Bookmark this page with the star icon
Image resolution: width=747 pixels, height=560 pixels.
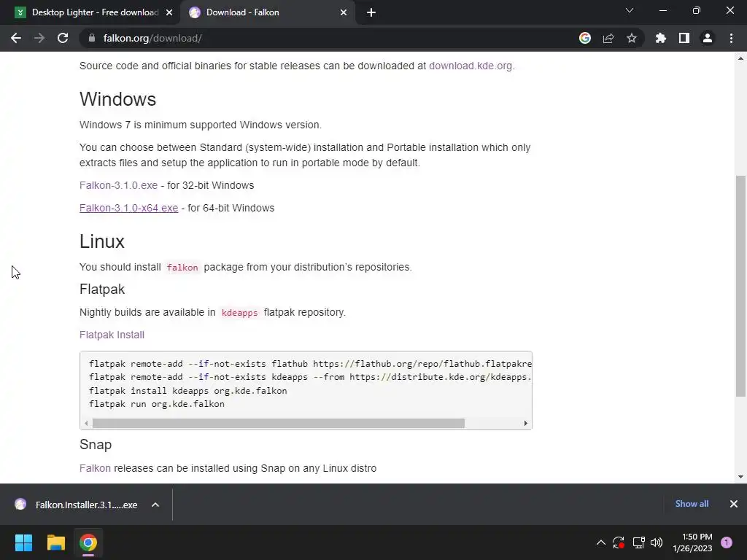pos(632,38)
